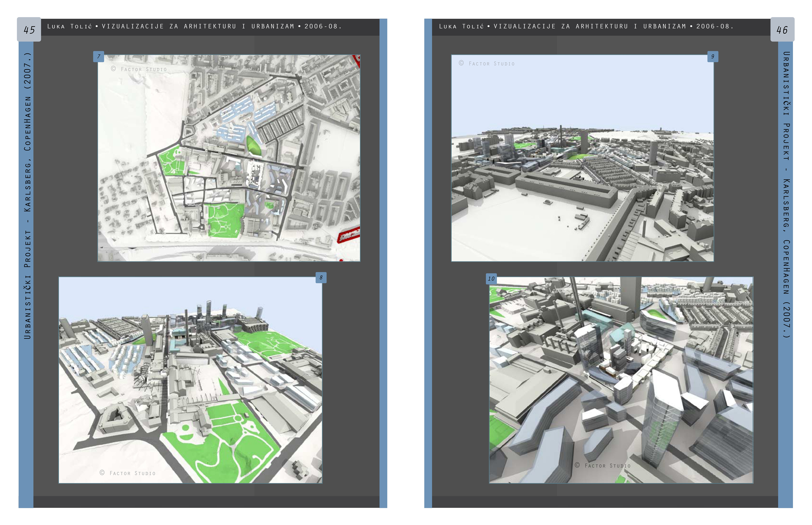
Task: Open rendering image number 10, towers close-up
Action: click(x=621, y=380)
